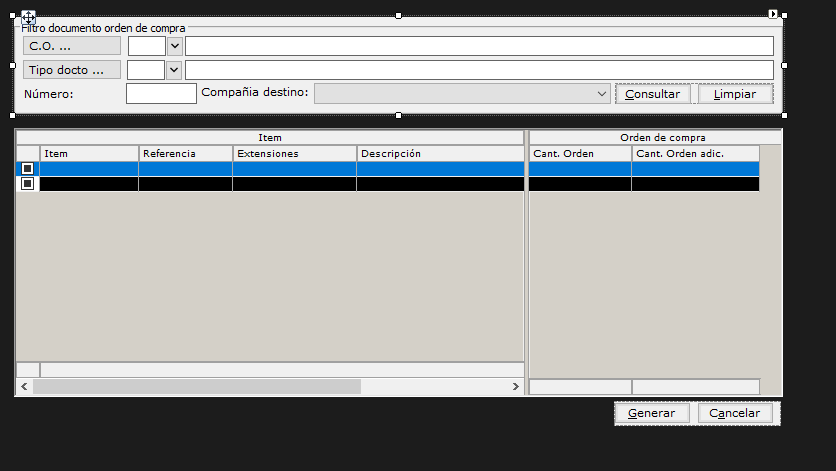836x471 pixels.
Task: Click the Referencia column header
Action: point(186,154)
